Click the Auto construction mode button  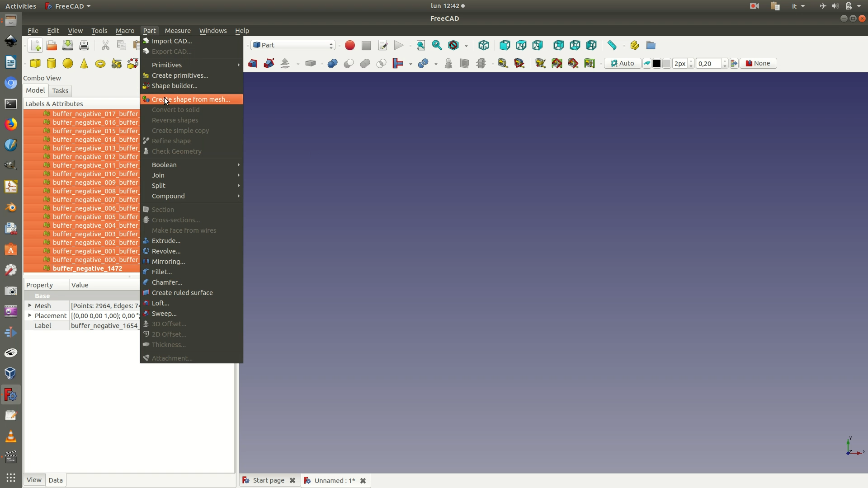click(x=623, y=64)
